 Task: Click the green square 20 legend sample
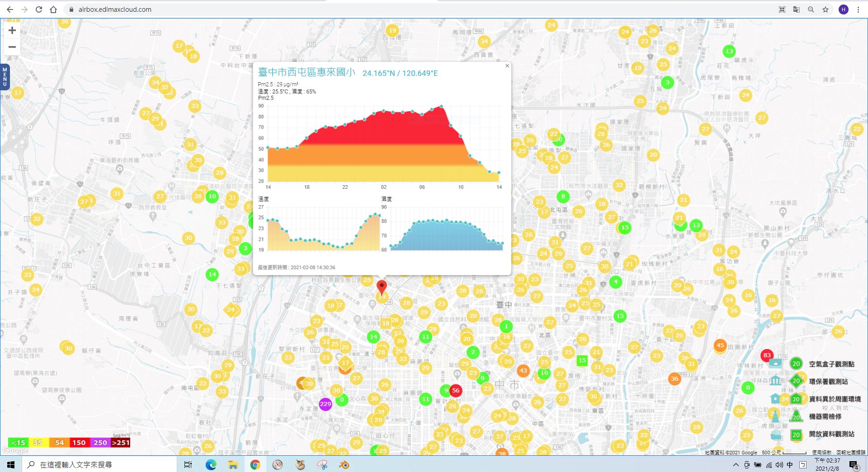796,435
